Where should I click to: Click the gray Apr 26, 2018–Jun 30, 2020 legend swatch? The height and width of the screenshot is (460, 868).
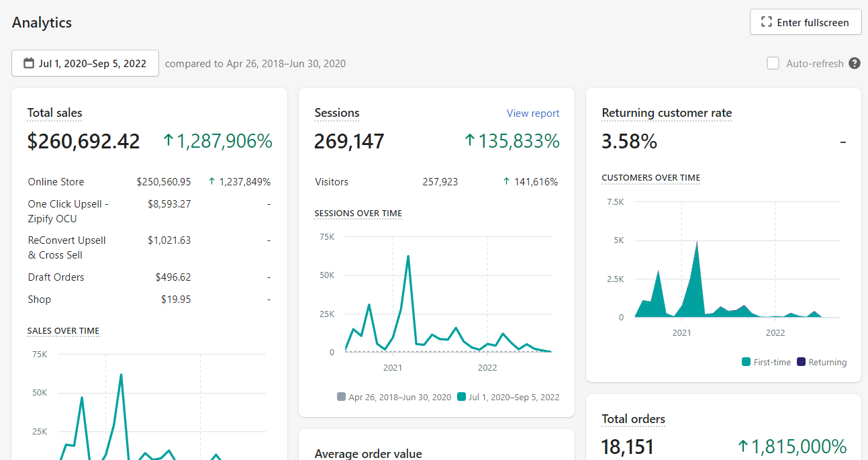[341, 397]
